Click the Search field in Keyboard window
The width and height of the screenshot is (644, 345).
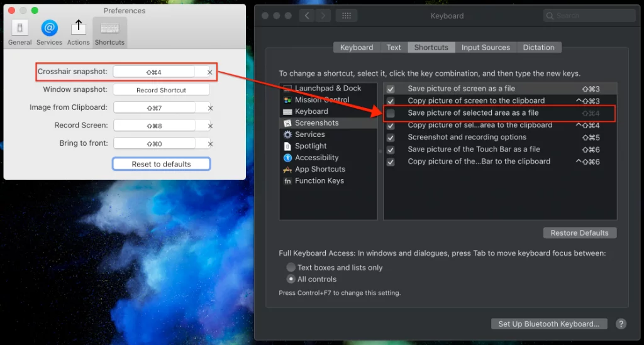point(589,16)
